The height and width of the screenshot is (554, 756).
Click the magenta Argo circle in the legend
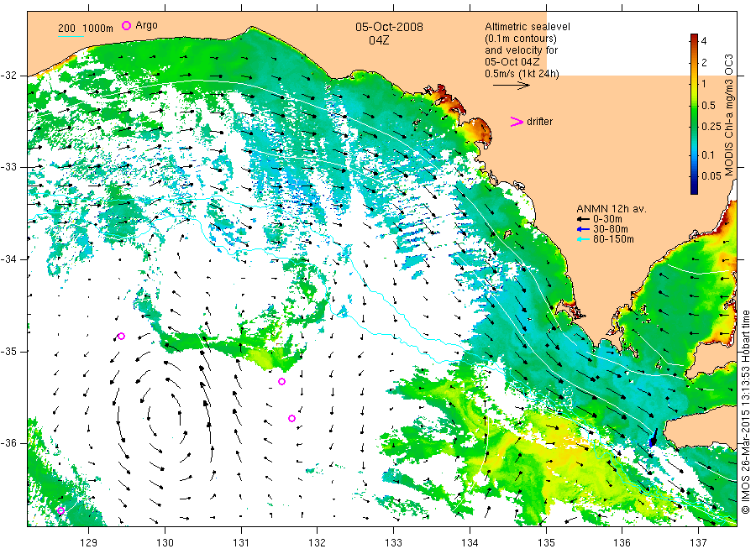point(126,25)
